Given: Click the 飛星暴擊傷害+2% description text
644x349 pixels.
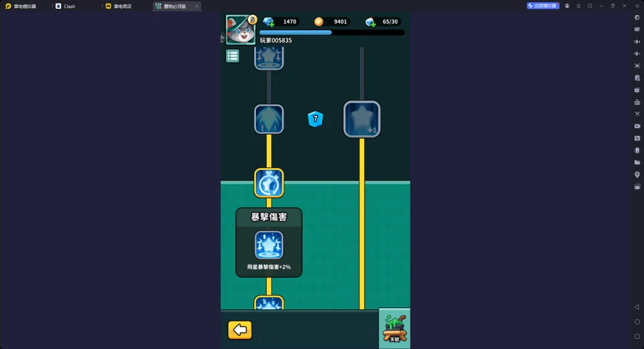Looking at the screenshot, I should point(269,267).
